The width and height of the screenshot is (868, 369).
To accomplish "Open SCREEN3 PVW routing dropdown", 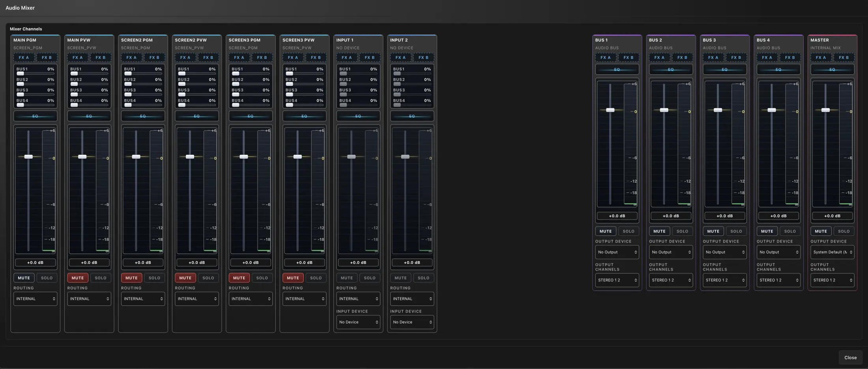I will coord(304,299).
